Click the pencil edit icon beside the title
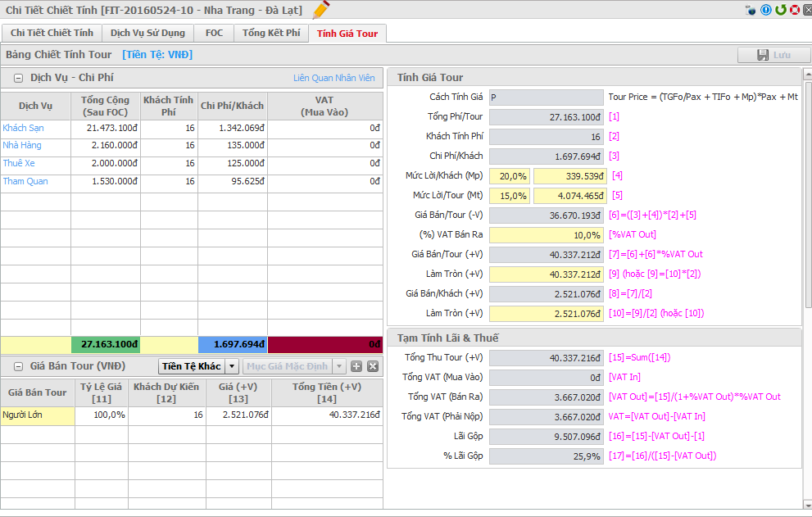The height and width of the screenshot is (517, 812). click(x=321, y=10)
